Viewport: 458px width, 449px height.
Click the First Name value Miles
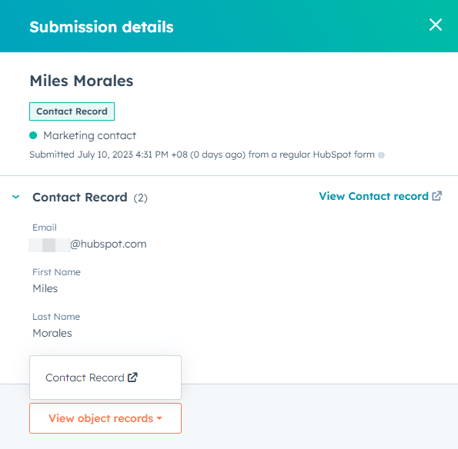[x=45, y=288]
